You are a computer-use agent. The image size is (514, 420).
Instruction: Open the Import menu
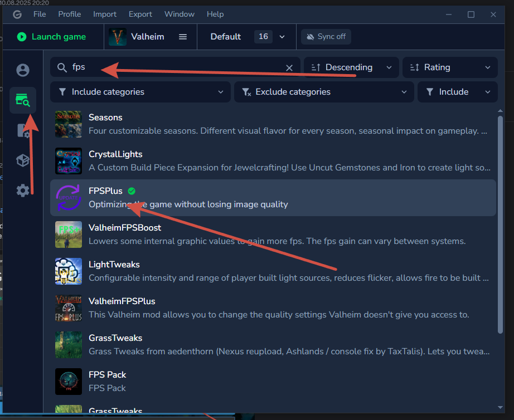point(105,14)
